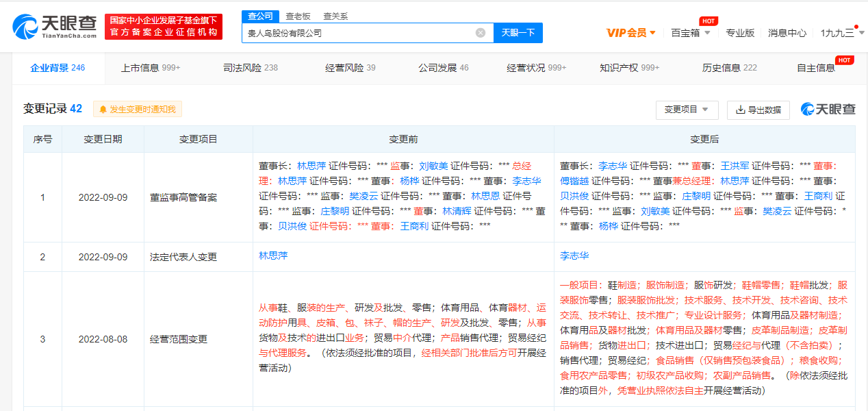Click the bell change-notification icon
Screen dimensions: 868x411
tap(103, 110)
